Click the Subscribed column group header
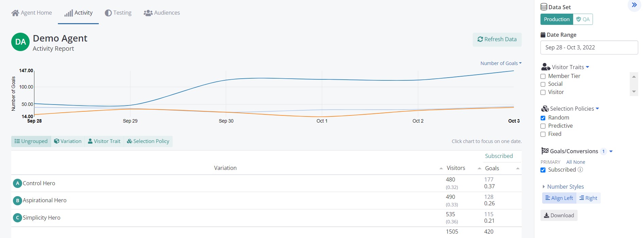The height and width of the screenshot is (238, 644). (499, 156)
